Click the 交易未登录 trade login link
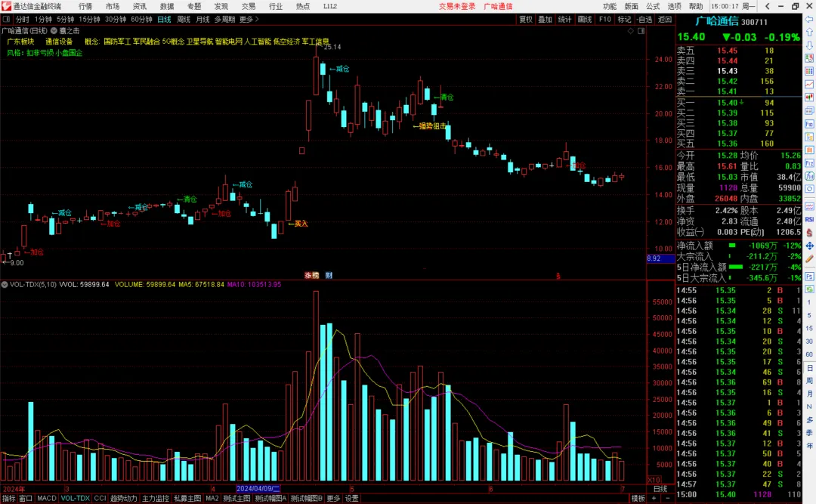This screenshot has width=816, height=504. 457,6
